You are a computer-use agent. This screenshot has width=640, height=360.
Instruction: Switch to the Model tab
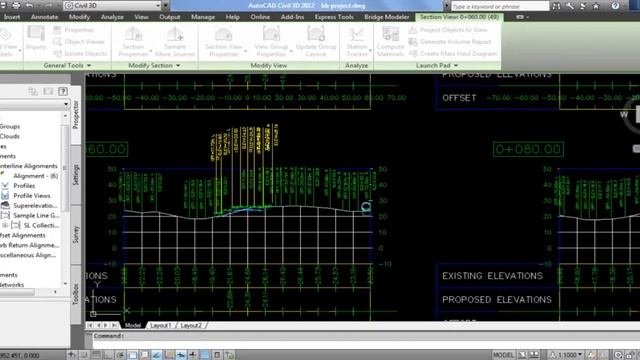point(133,325)
